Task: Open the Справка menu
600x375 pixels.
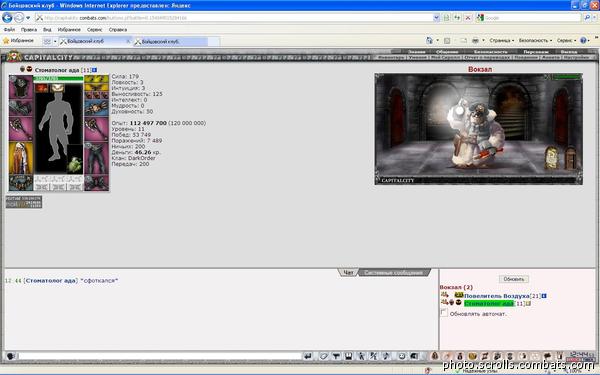Action: point(118,29)
